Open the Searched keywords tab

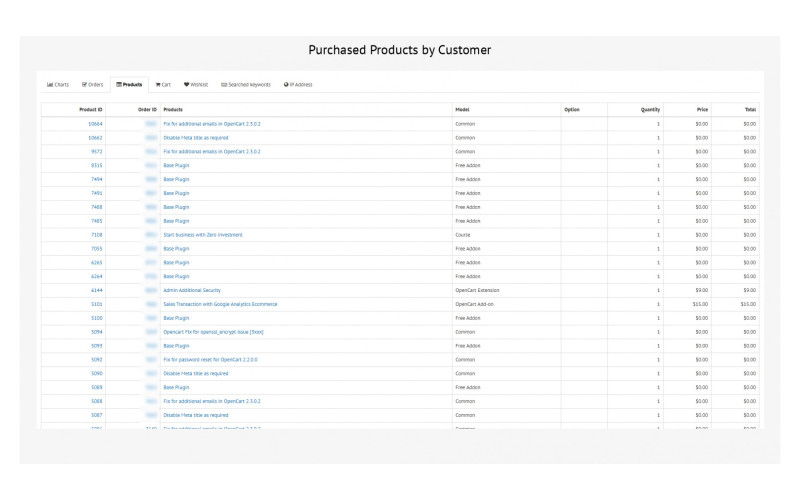click(248, 85)
